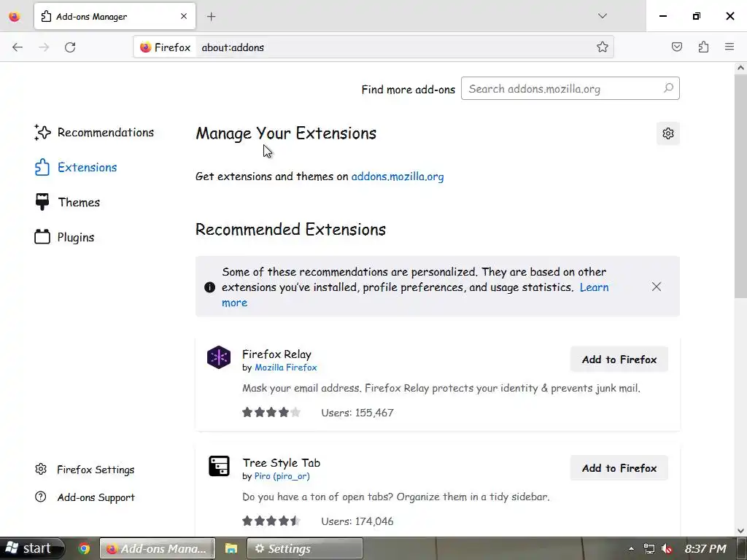
Task: Click the network tray icon
Action: tap(649, 549)
